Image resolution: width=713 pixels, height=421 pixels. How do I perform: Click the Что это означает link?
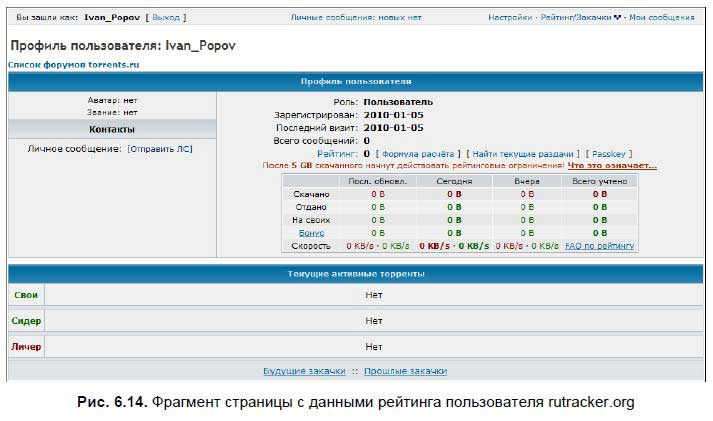[x=612, y=165]
